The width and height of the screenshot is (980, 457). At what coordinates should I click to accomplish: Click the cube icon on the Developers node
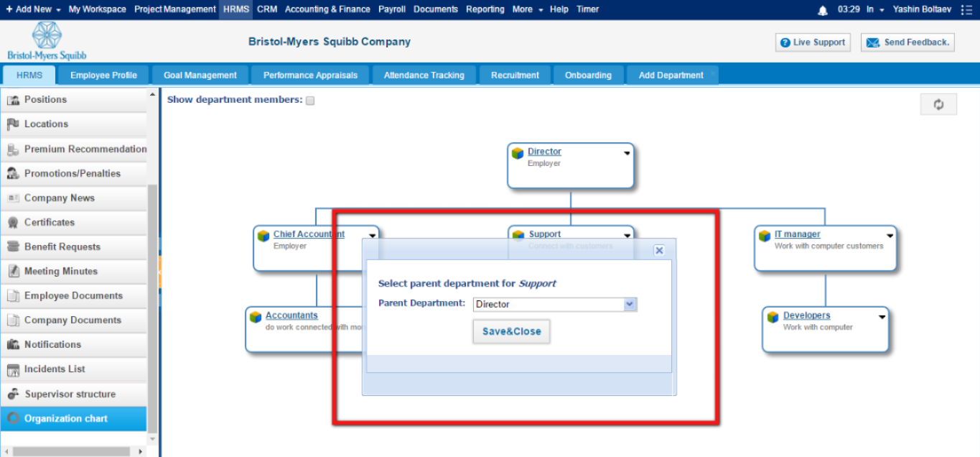coord(773,317)
